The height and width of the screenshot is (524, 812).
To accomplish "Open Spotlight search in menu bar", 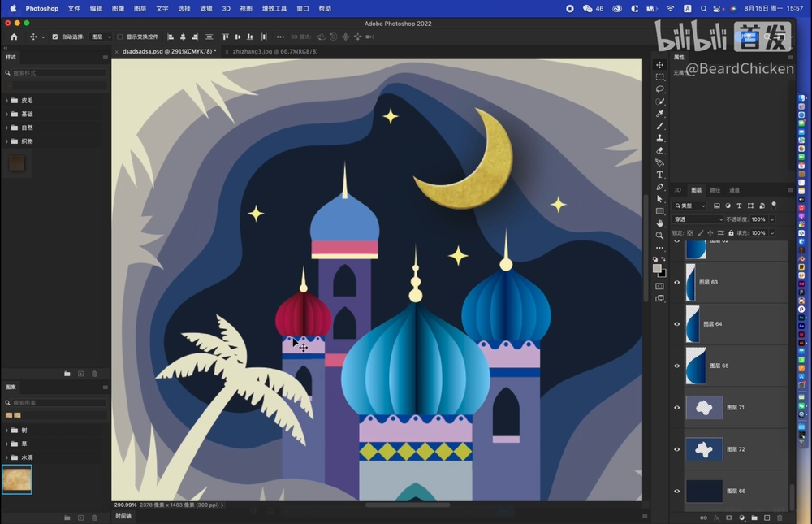I will [703, 8].
